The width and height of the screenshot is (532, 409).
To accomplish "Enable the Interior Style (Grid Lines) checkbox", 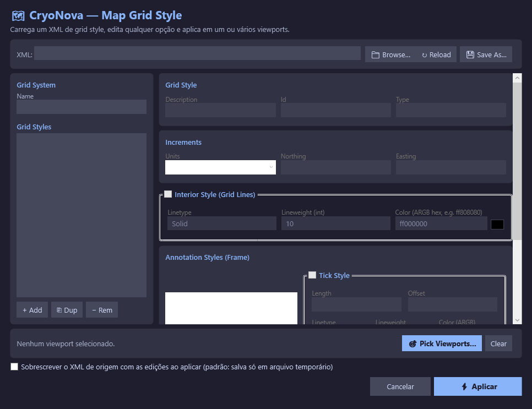I will (168, 194).
